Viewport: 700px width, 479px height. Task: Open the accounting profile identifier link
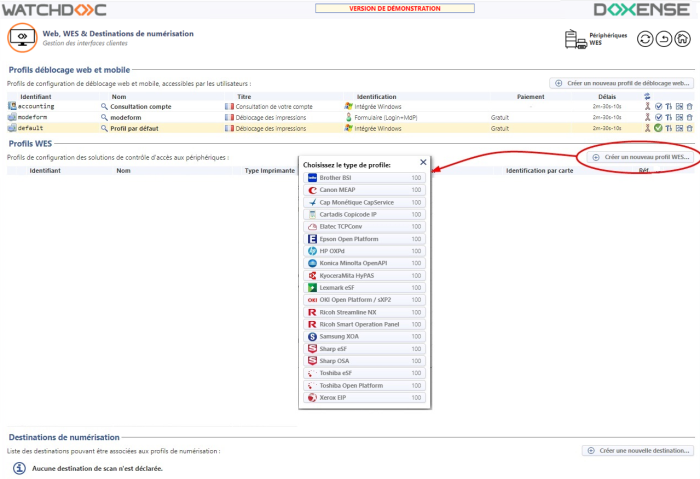pos(36,106)
